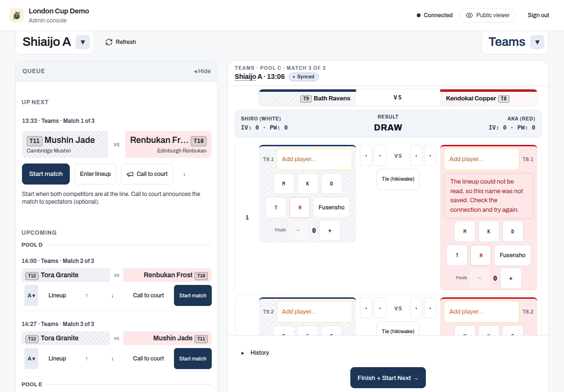
Task: Score T (tsuki) for T9.1 white
Action: coord(276,207)
